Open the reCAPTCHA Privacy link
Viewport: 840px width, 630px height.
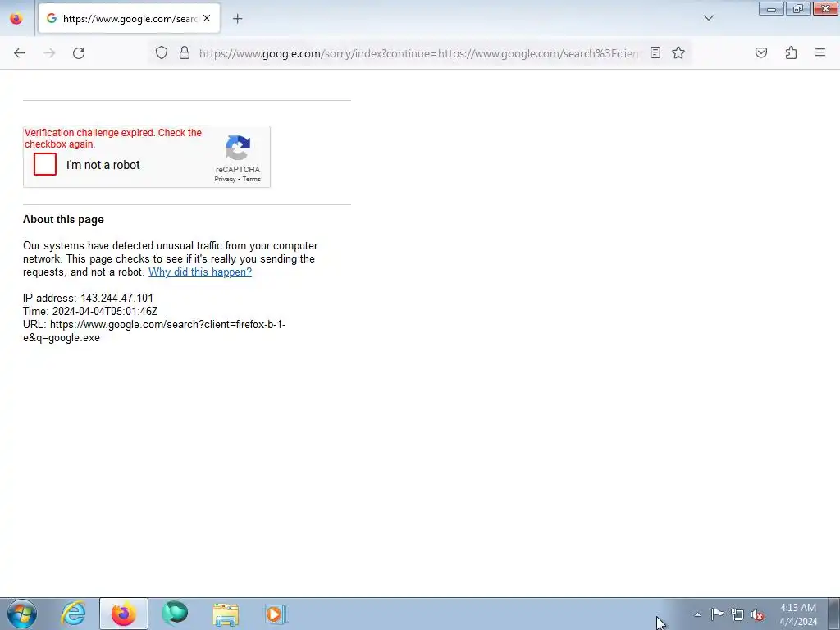click(x=225, y=179)
